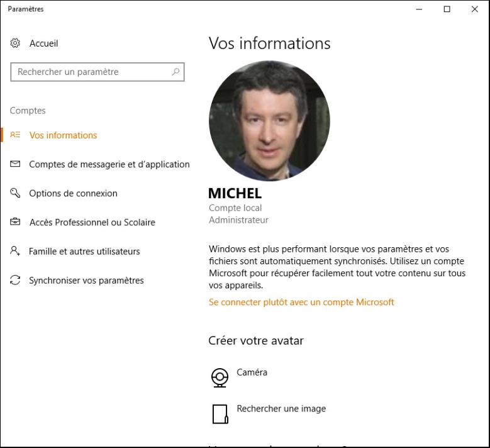
Task: Click the person-plus icon for family users
Action: point(16,251)
